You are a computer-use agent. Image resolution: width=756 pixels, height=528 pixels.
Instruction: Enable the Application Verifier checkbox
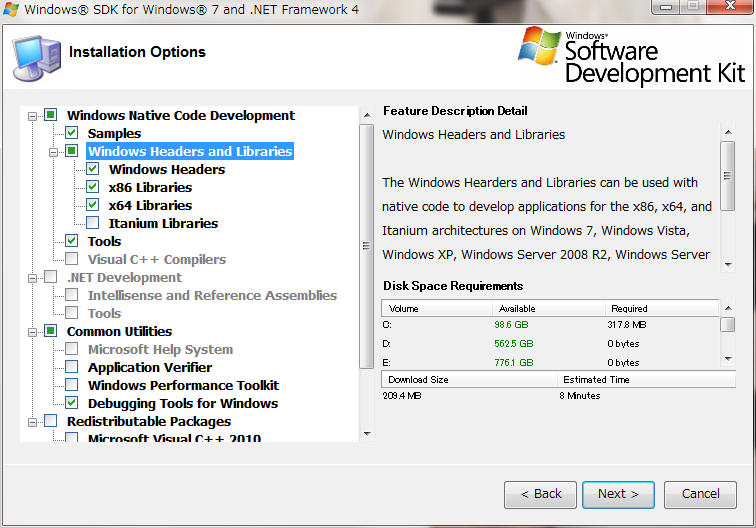pyautogui.click(x=71, y=367)
